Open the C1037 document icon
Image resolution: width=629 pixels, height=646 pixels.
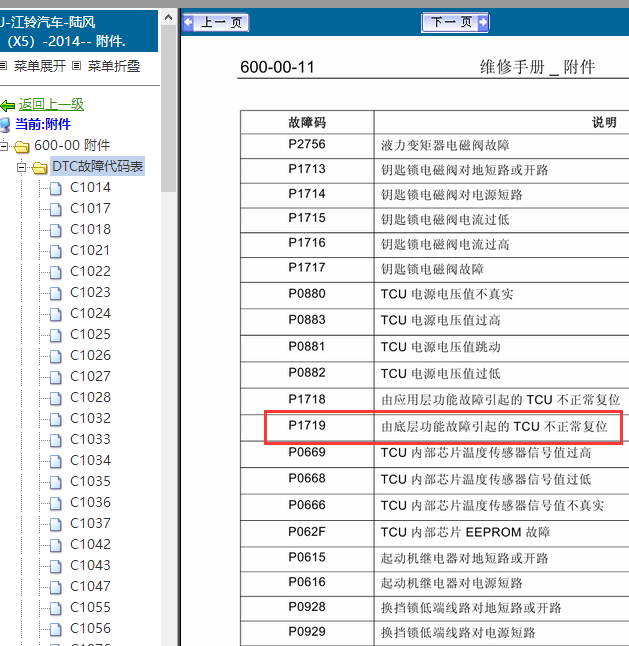click(56, 524)
